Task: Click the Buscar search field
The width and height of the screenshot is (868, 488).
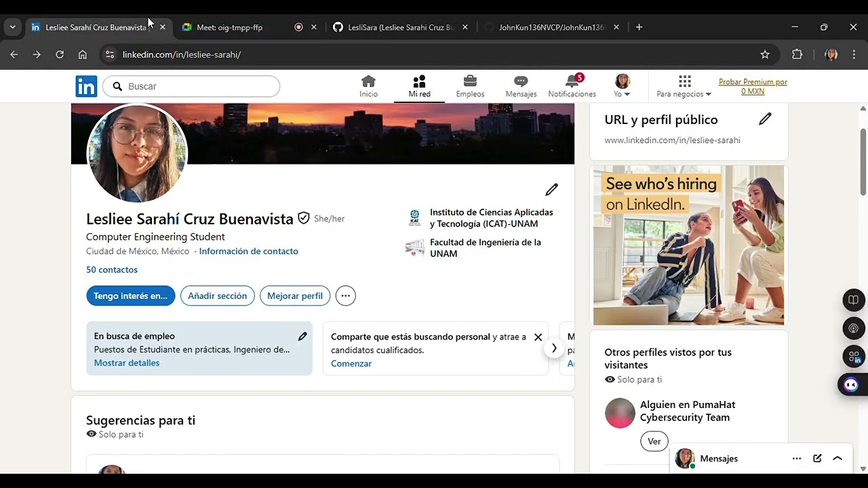Action: tap(191, 86)
